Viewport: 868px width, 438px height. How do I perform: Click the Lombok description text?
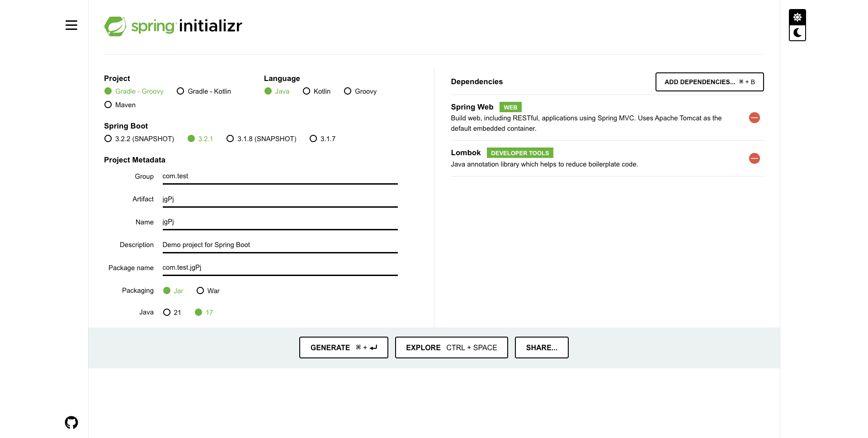point(544,164)
